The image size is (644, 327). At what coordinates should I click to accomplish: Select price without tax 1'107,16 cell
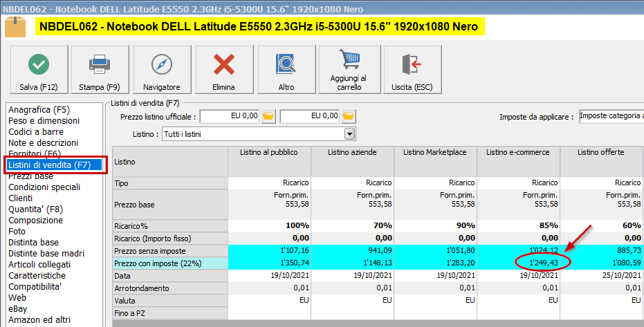point(270,251)
